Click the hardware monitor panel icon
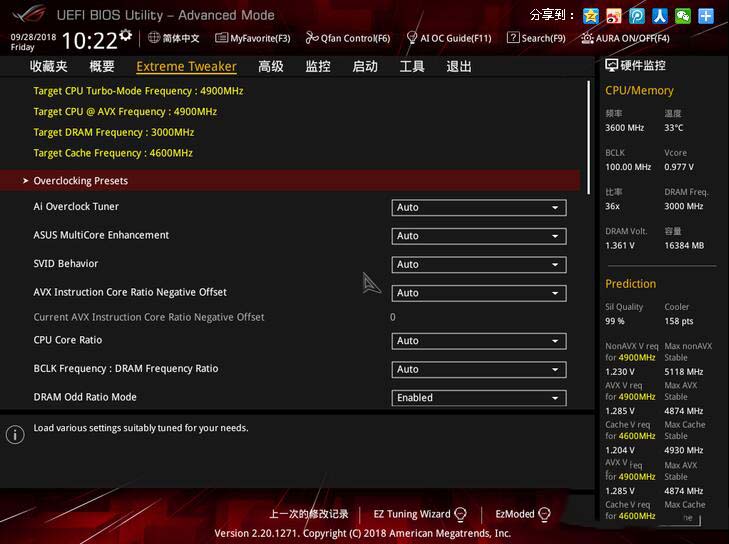The width and height of the screenshot is (729, 544). [611, 65]
